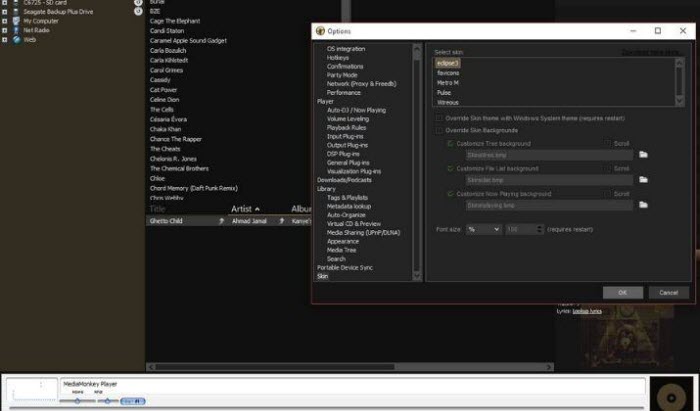700x411 pixels.
Task: Open Media Sharing (UPnP/DLNA) options page
Action: click(363, 232)
